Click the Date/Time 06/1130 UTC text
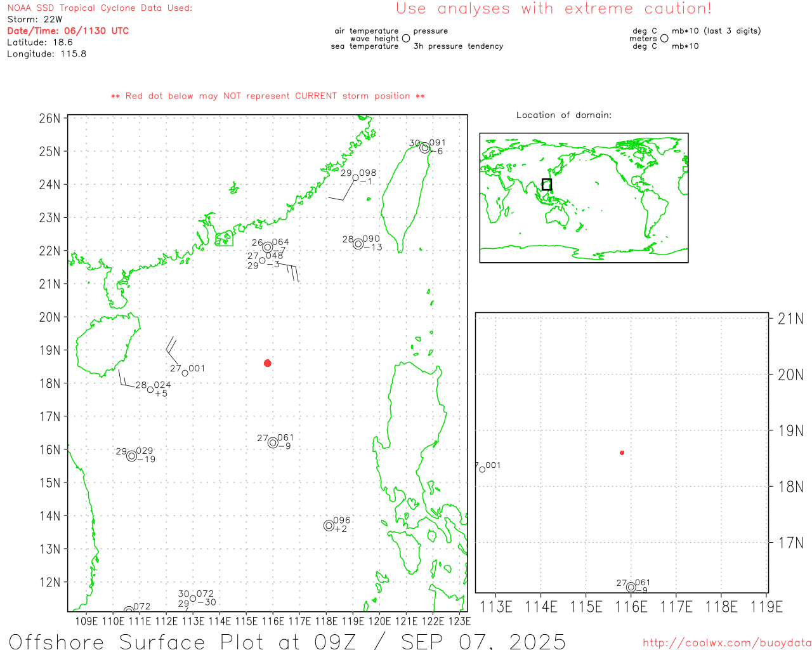 [68, 30]
